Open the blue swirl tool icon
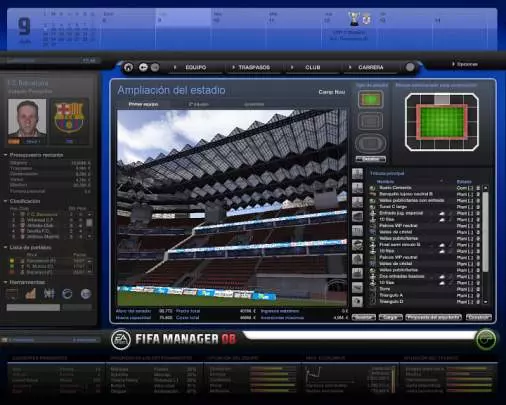The height and width of the screenshot is (405, 506). coord(67,294)
